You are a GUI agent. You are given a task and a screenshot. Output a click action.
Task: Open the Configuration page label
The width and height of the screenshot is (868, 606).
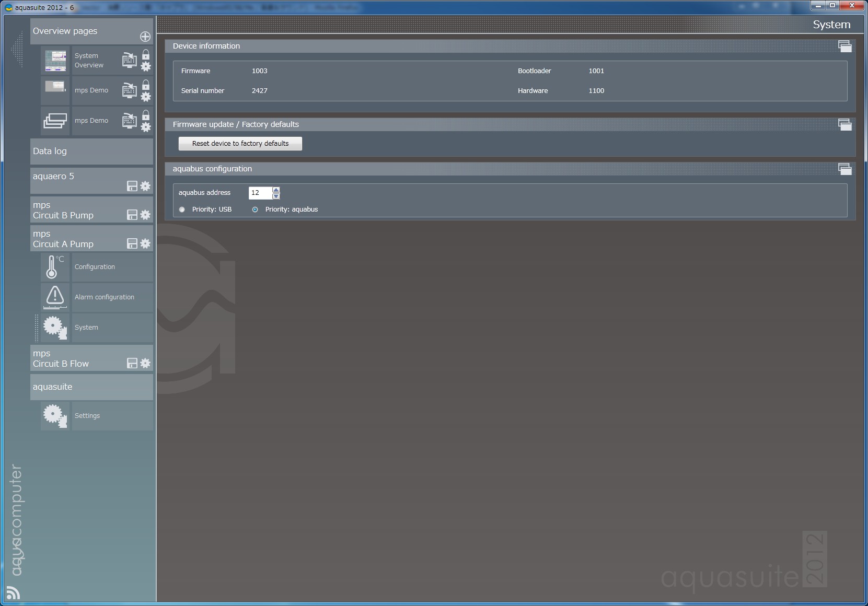click(112, 267)
